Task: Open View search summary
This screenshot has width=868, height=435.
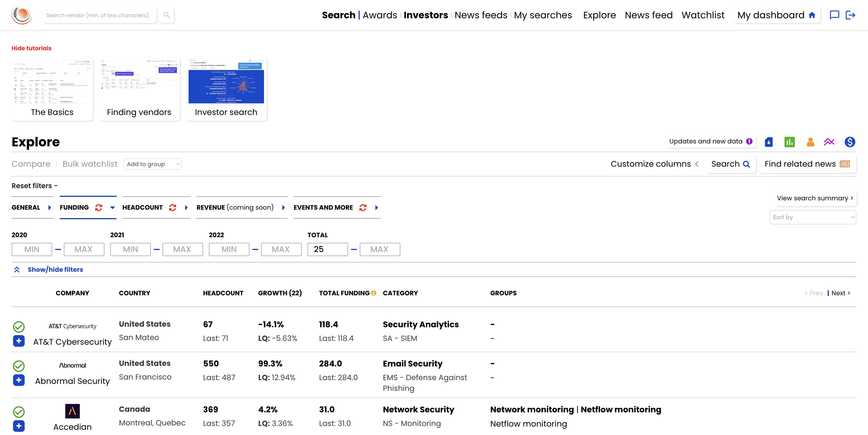Action: pos(815,198)
